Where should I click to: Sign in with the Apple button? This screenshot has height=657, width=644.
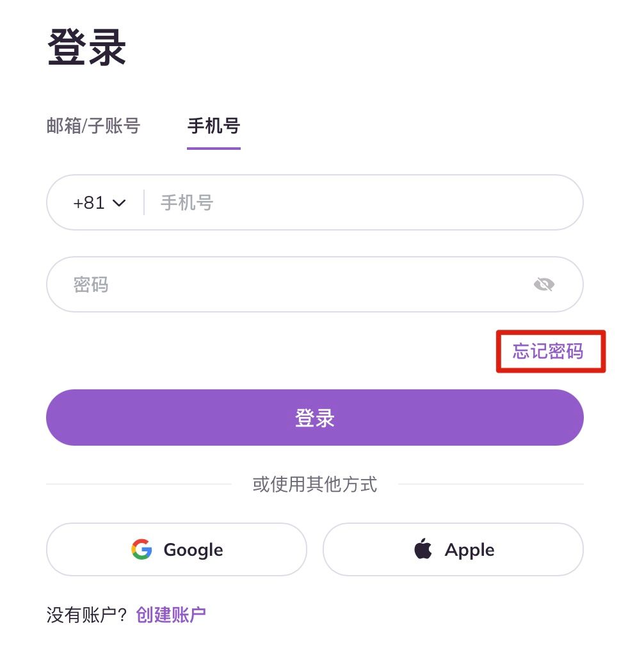click(x=453, y=549)
